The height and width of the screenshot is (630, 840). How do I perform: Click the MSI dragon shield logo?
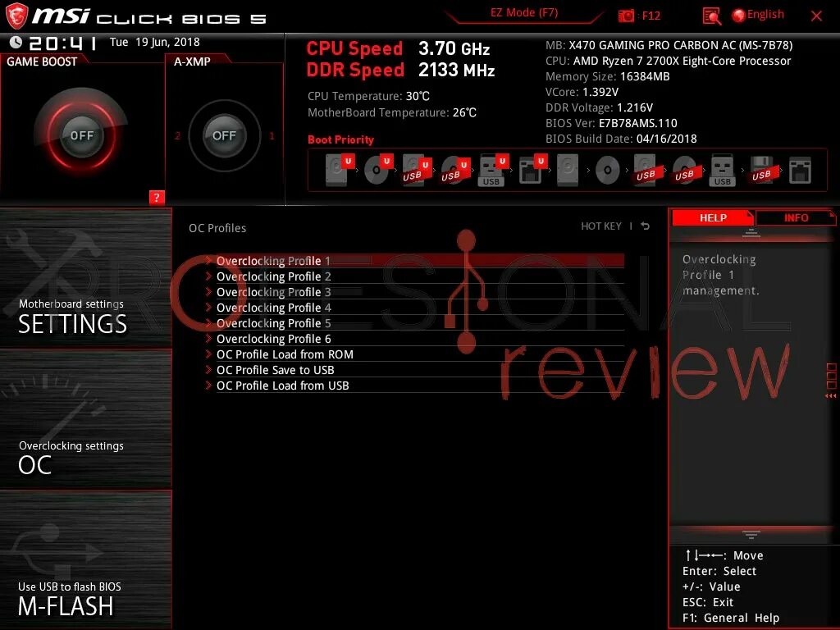click(x=16, y=16)
